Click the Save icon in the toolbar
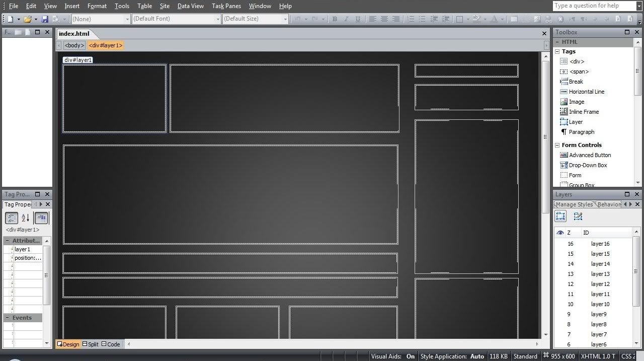This screenshot has width=644, height=361. [45, 19]
